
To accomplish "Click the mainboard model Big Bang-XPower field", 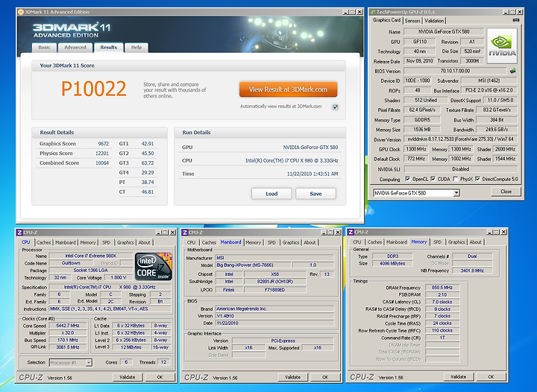I will (x=254, y=265).
